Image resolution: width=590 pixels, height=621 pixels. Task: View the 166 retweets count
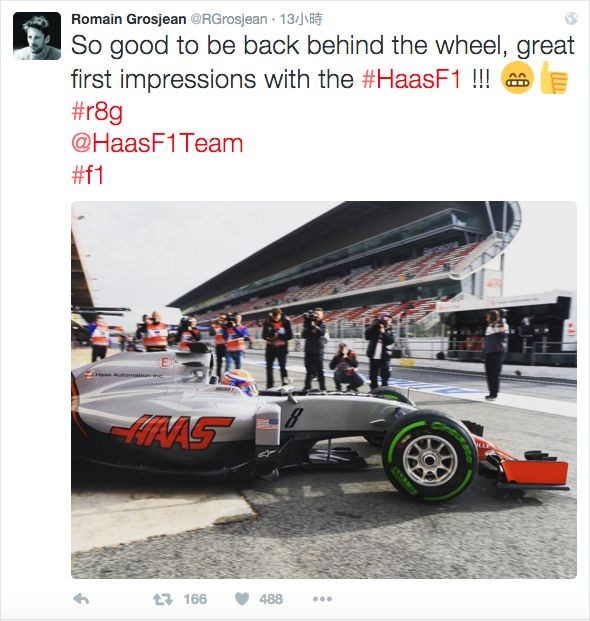195,599
